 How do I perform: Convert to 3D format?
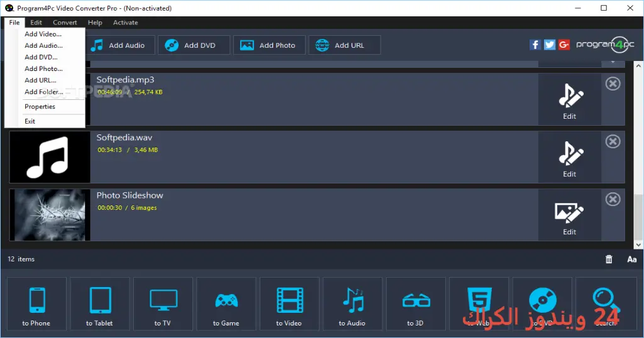(416, 303)
